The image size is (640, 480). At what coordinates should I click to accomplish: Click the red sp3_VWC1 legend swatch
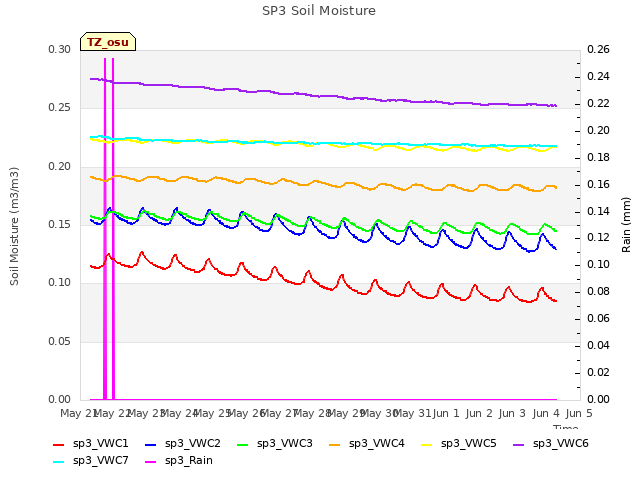[x=59, y=444]
